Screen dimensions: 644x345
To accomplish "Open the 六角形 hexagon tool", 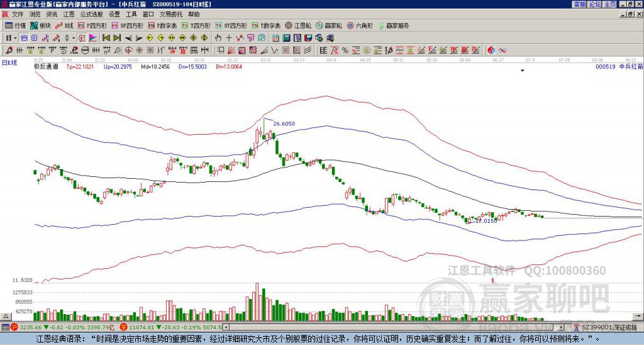I will (x=360, y=26).
